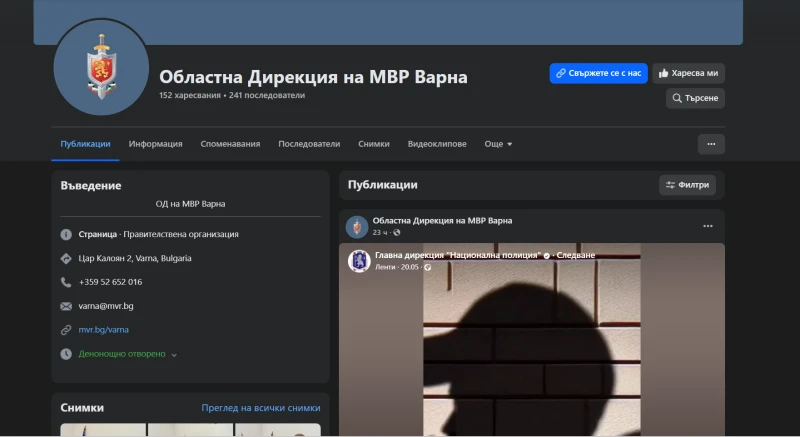Open the post's three-dots options menu

tap(708, 226)
